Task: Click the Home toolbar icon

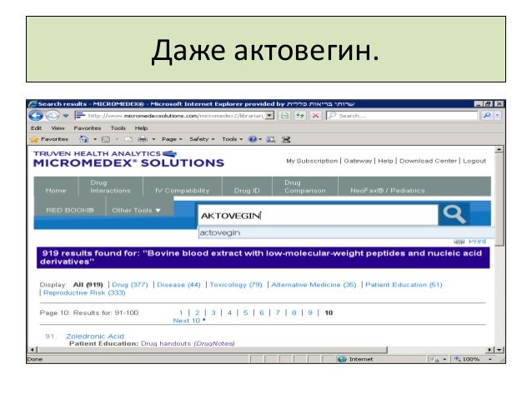Action: [x=83, y=139]
